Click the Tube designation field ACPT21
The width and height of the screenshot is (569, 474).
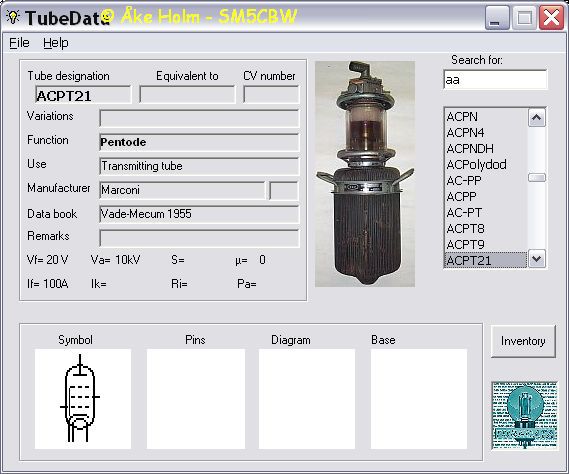coord(83,95)
